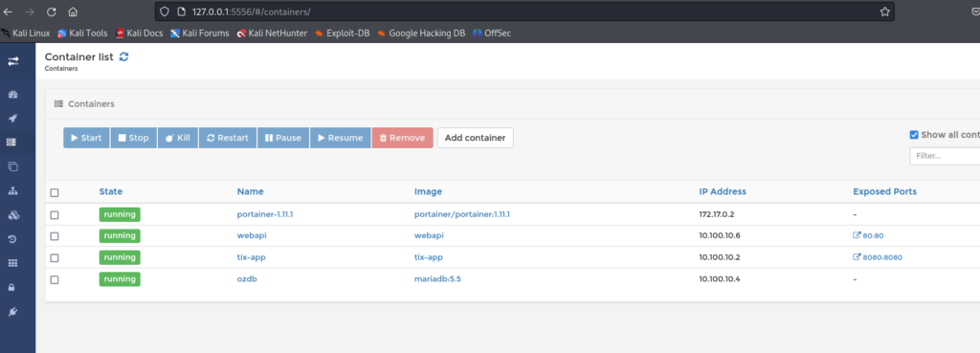Click the sidebar toggle arrows icon
Viewport: 980px width, 353px height.
(x=12, y=61)
